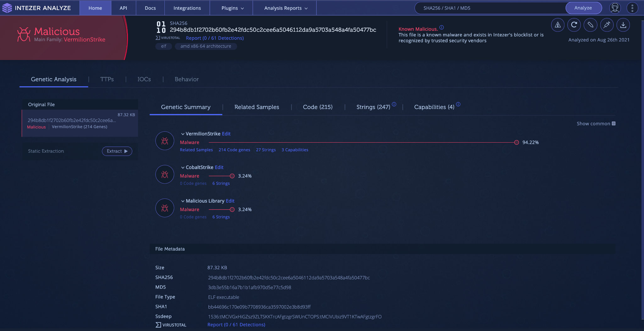This screenshot has width=644, height=331.
Task: Click Edit next to CobaltStrike
Action: click(x=219, y=167)
